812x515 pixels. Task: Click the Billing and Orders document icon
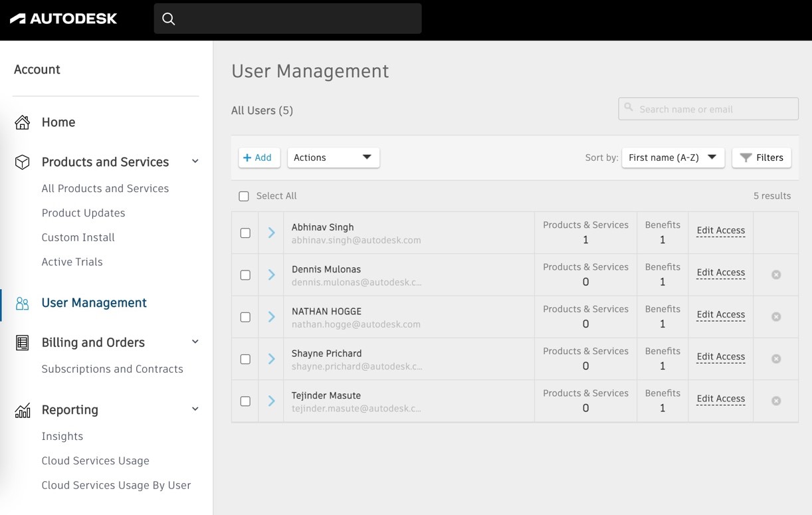point(23,343)
